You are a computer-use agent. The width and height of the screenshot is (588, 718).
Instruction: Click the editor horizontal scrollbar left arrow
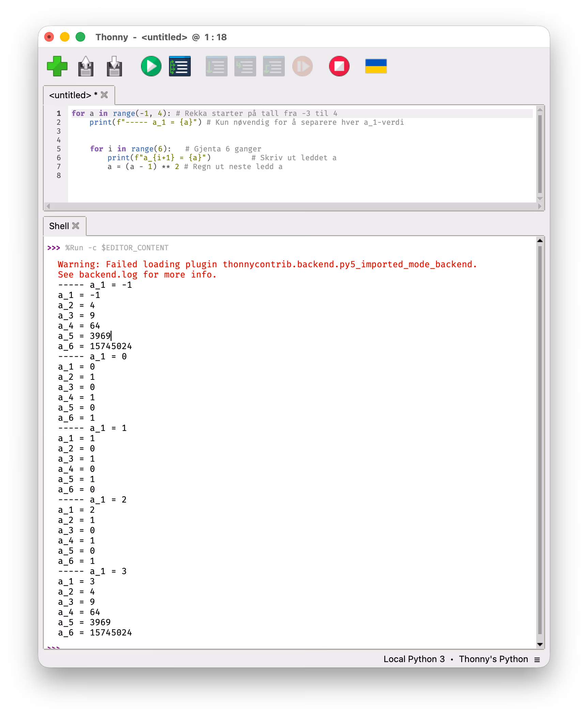coord(48,206)
